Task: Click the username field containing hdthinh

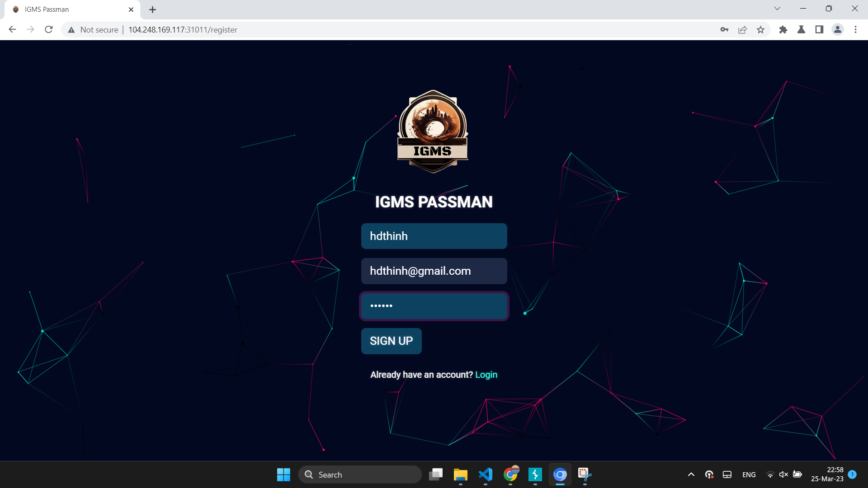Action: pyautogui.click(x=434, y=236)
